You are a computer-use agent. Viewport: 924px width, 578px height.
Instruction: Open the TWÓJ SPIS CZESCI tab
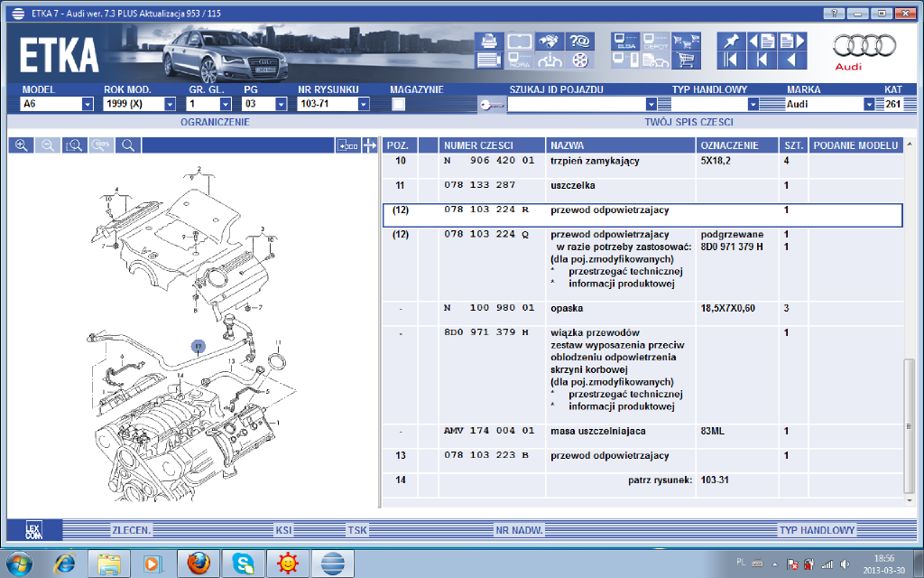688,122
